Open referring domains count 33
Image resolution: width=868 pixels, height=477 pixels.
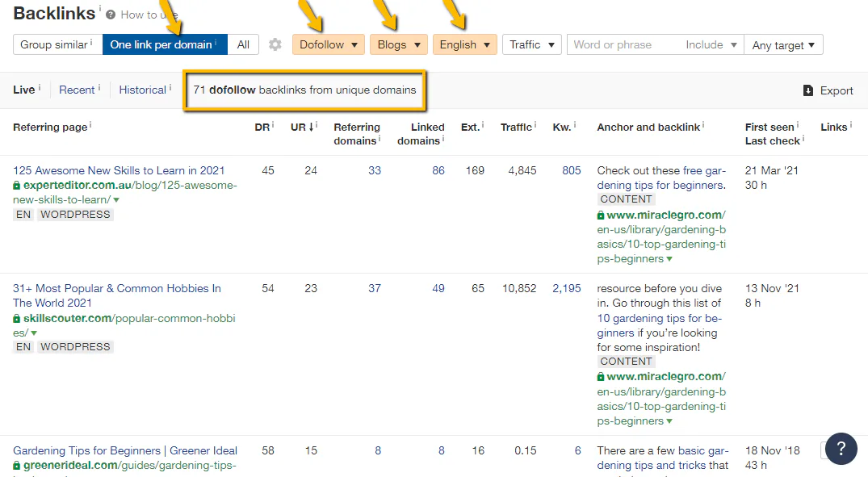(375, 170)
